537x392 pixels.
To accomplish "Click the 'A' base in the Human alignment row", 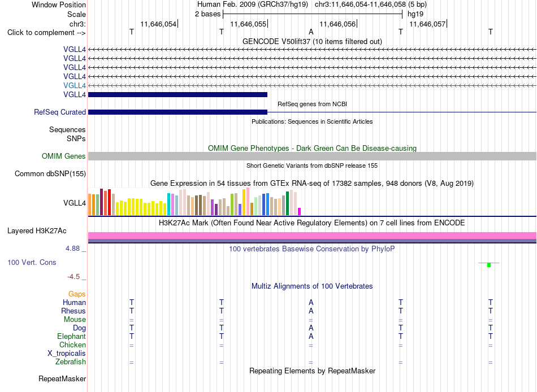I will [x=311, y=302].
